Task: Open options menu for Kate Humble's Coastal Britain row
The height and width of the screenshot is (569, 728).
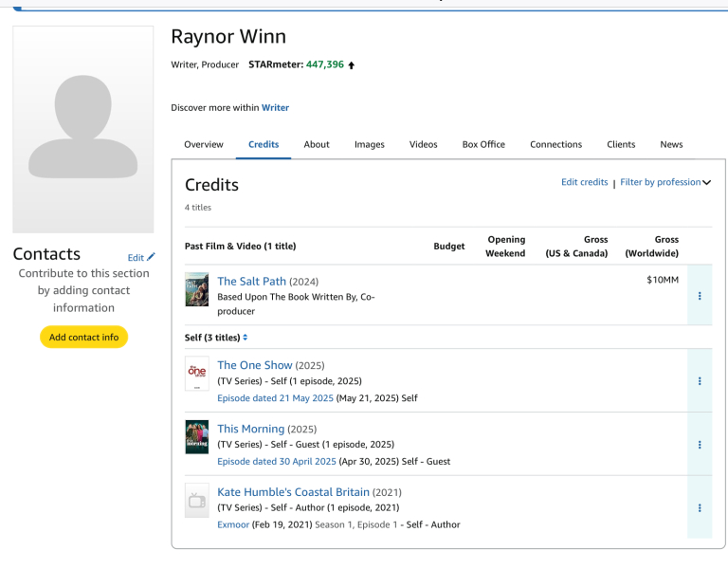Action: tap(700, 507)
